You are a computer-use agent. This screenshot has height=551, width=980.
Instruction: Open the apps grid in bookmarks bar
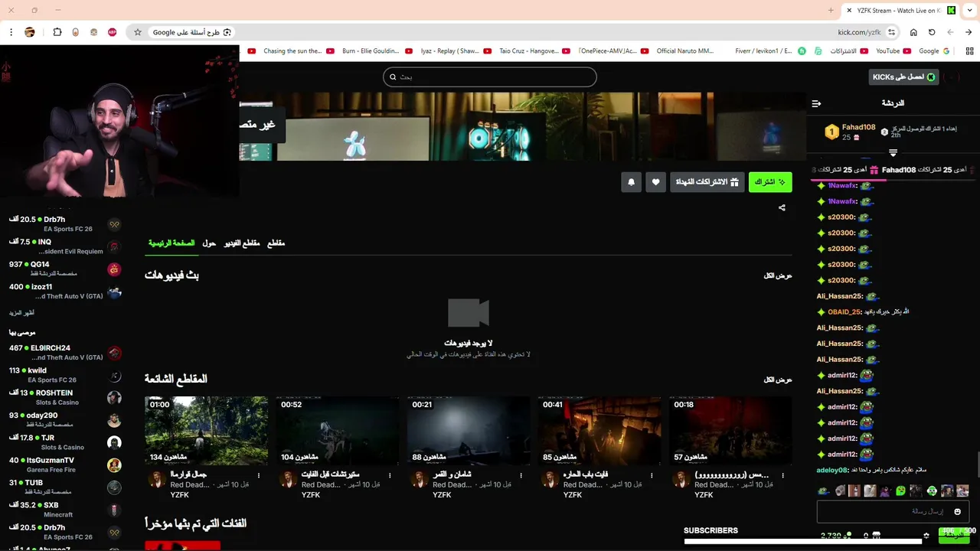(x=969, y=51)
